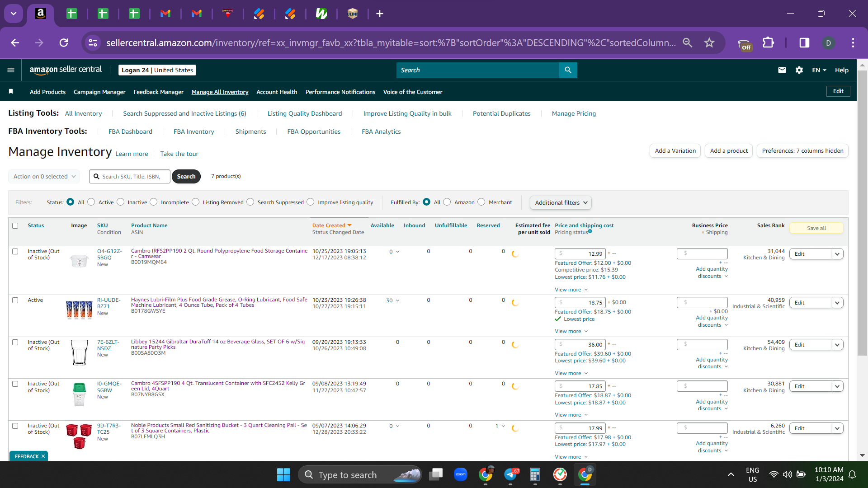Viewport: 868px width, 488px height.
Task: Expand reserved quantity dropdown for Noble Products row
Action: pyautogui.click(x=500, y=426)
